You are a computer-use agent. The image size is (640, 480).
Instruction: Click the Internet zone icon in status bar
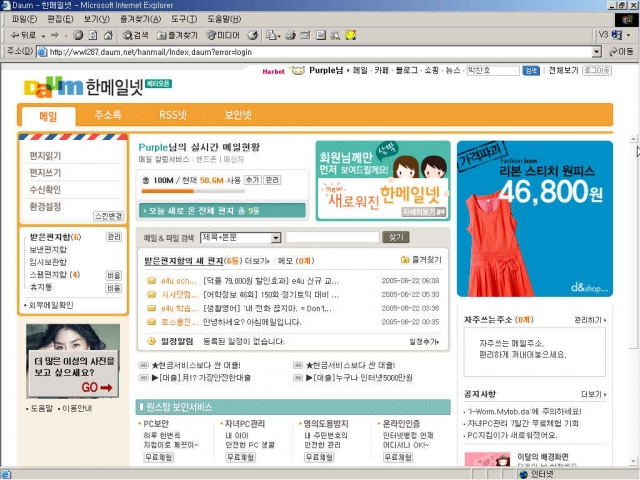tap(524, 474)
